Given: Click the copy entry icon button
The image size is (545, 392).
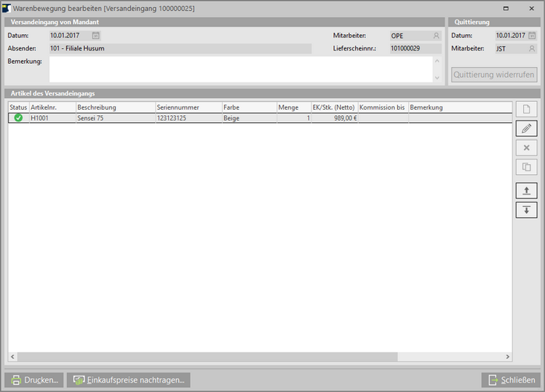Looking at the screenshot, I should point(526,166).
